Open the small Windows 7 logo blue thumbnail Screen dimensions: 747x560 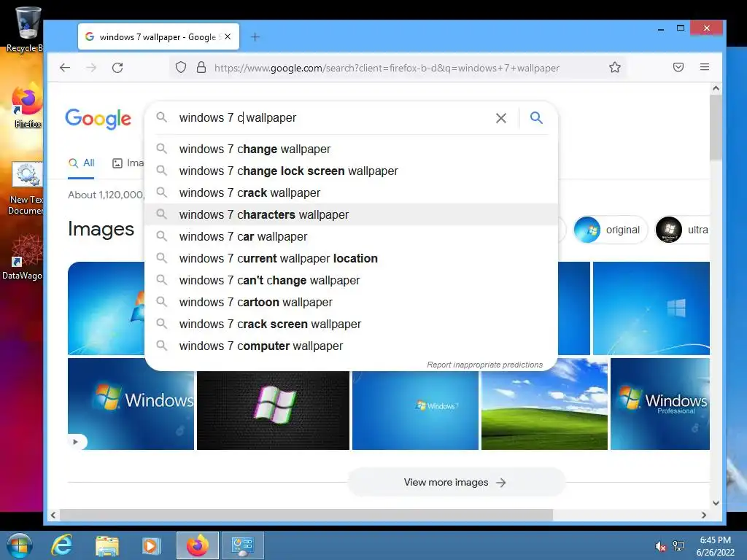415,410
